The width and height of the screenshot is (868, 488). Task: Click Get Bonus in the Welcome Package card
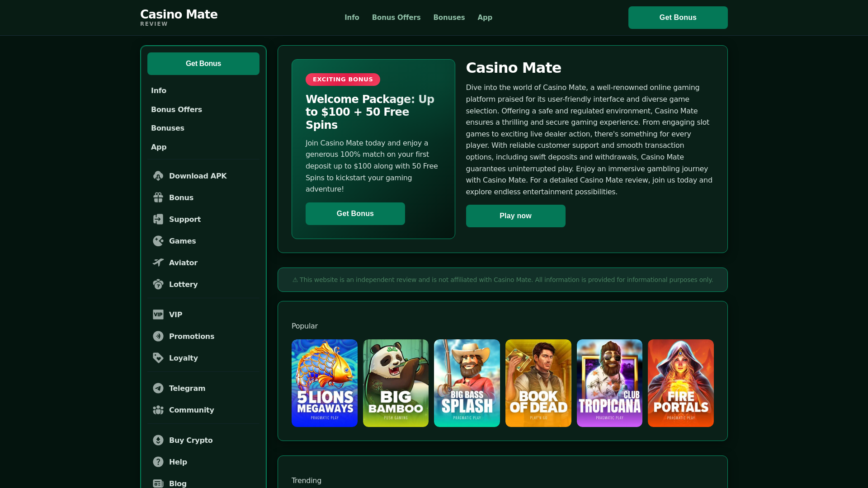pyautogui.click(x=355, y=214)
